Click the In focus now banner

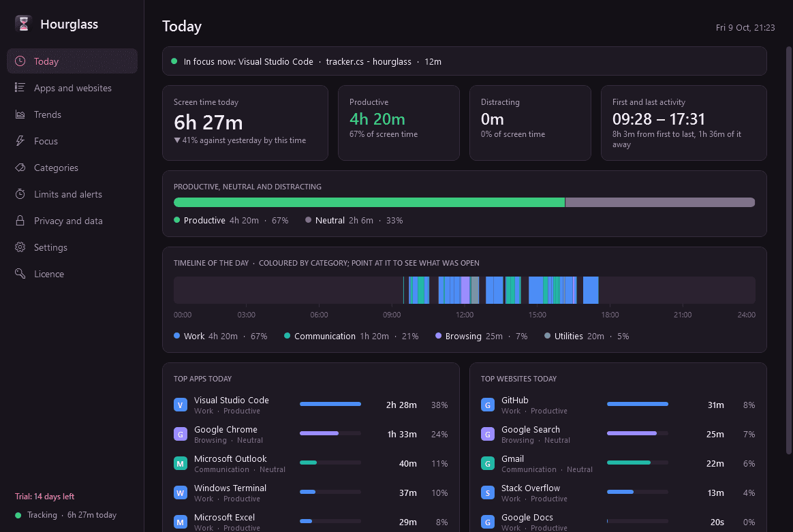464,61
